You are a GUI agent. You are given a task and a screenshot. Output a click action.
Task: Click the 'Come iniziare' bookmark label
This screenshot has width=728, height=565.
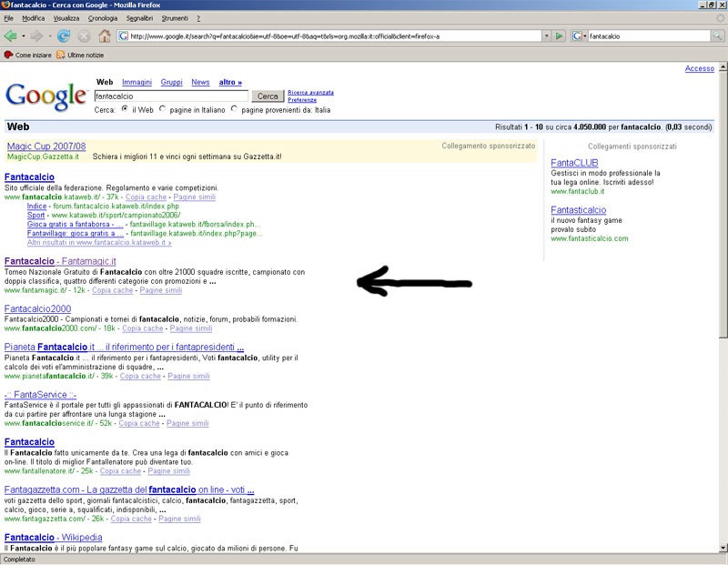pos(34,55)
